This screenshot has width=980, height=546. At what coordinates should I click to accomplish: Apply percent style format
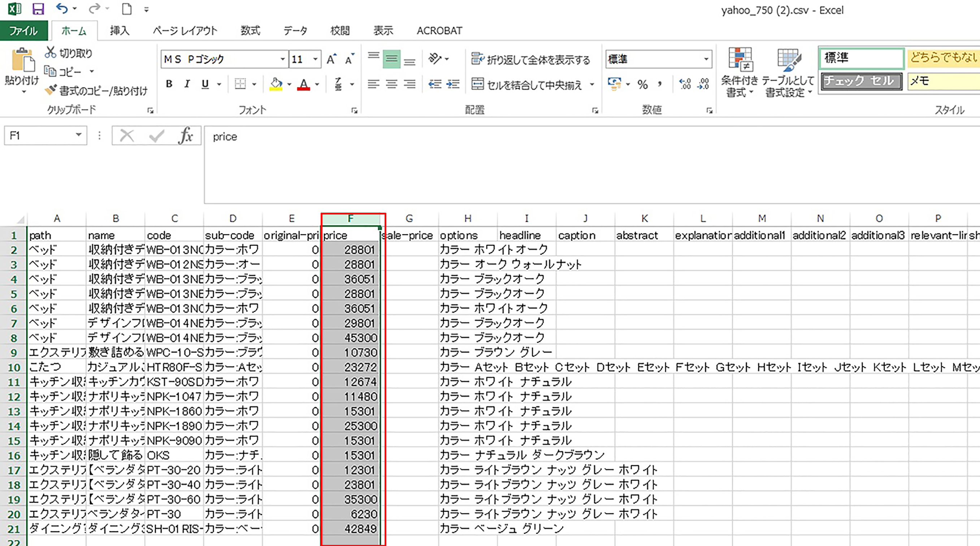click(x=642, y=84)
